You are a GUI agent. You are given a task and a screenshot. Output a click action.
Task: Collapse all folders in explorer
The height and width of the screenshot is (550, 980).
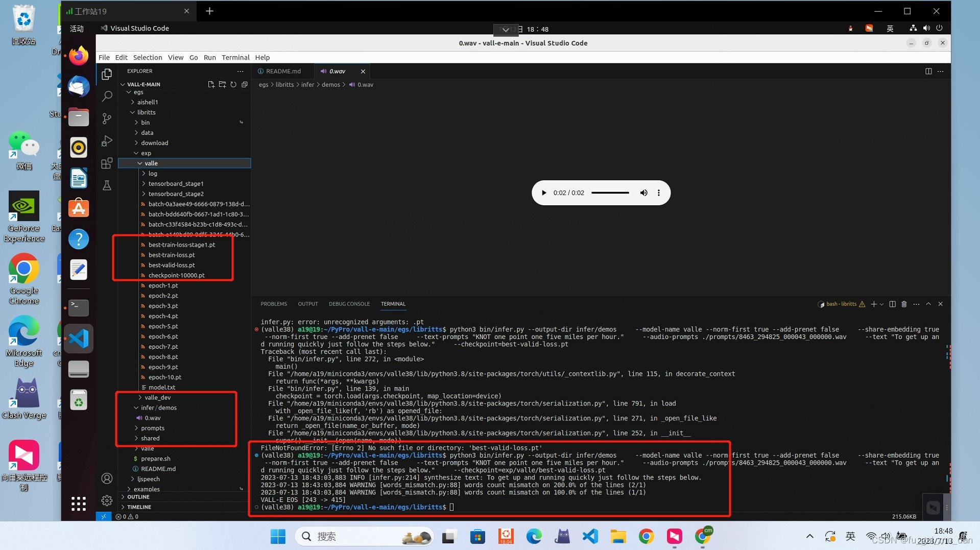[x=245, y=84]
